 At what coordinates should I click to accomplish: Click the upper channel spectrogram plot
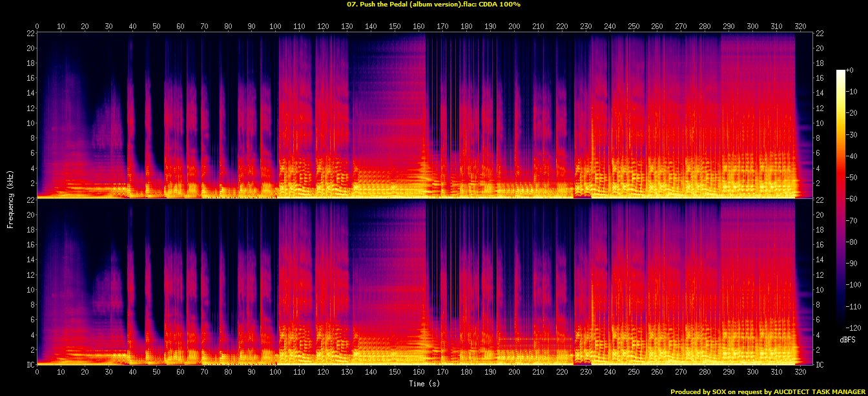click(424, 115)
